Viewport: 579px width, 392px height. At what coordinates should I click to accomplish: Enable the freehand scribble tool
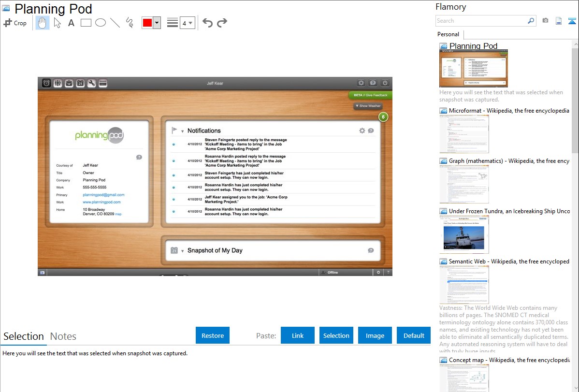pyautogui.click(x=130, y=23)
